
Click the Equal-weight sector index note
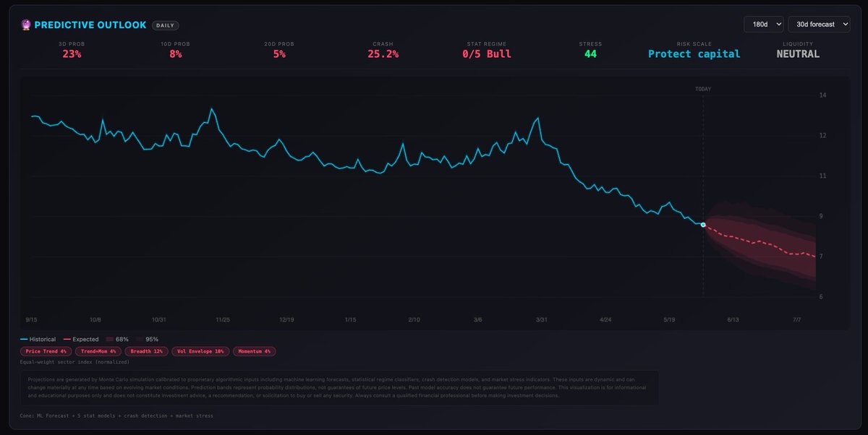click(x=75, y=361)
